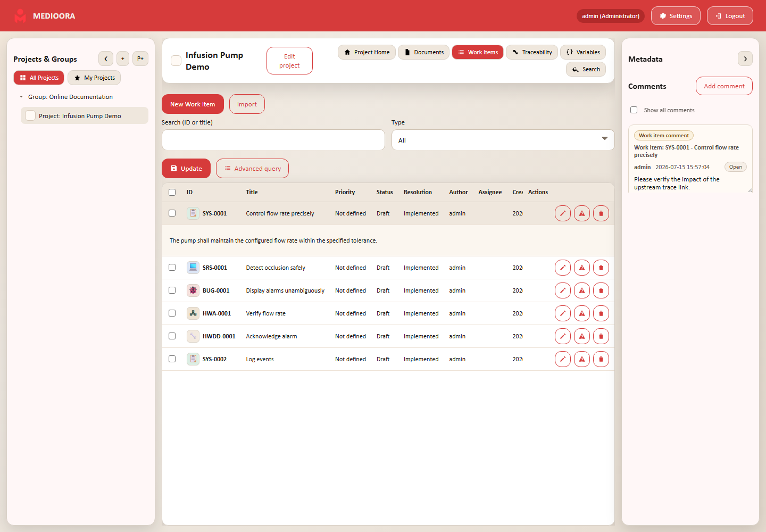Open warning icon for SRS-0001

(582, 268)
